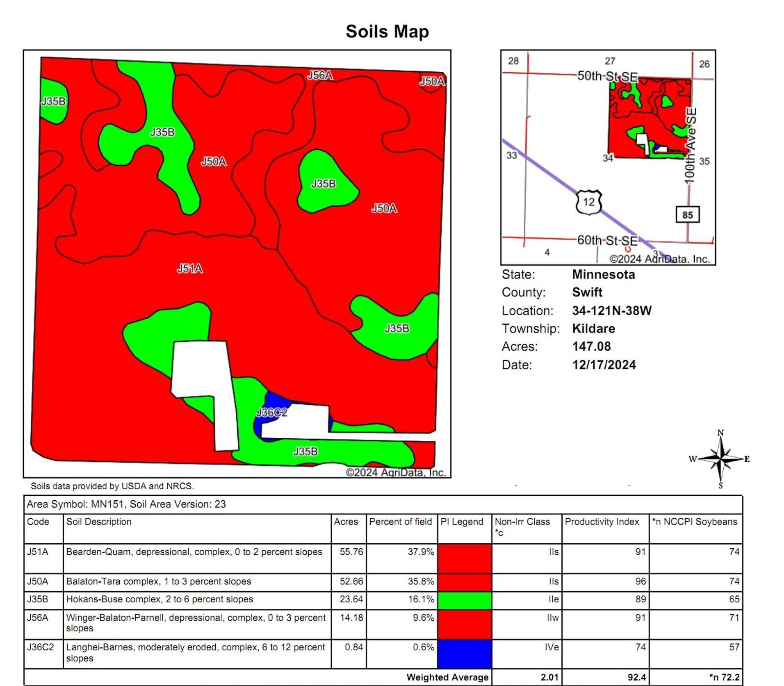The height and width of the screenshot is (686, 784).
Task: Click the acres value '147.08'
Action: tap(591, 346)
